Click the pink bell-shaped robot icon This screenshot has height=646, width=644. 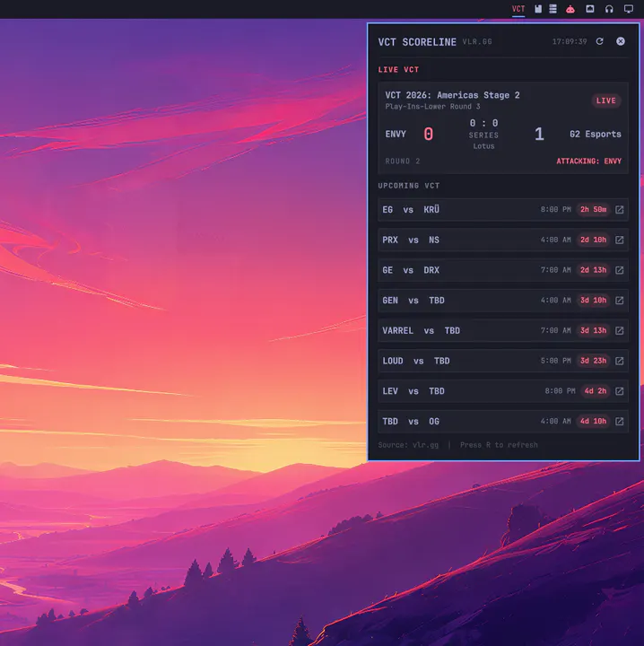coord(570,9)
